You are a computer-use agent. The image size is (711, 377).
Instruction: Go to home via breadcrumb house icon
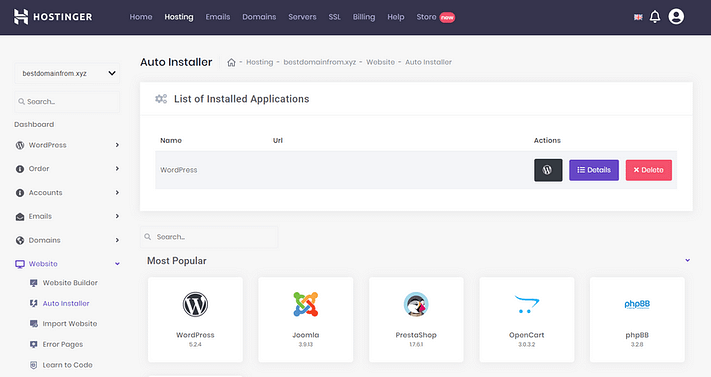click(x=231, y=62)
